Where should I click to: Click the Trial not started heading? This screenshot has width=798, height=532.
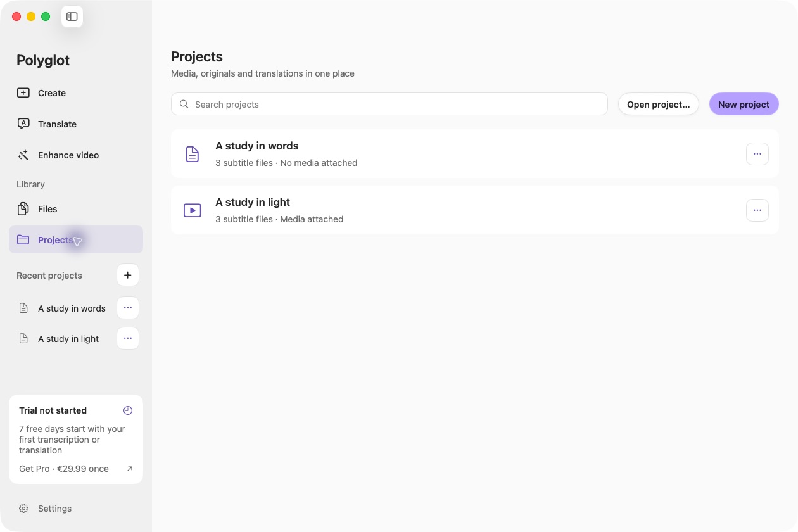[x=53, y=410]
